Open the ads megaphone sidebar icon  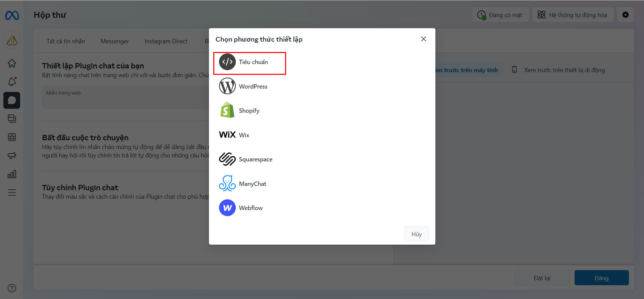click(x=12, y=156)
